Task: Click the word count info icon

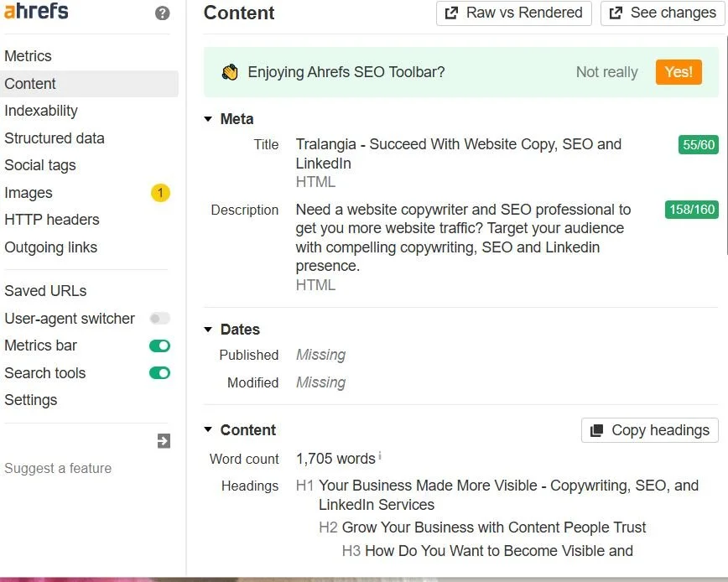Action: click(x=380, y=455)
